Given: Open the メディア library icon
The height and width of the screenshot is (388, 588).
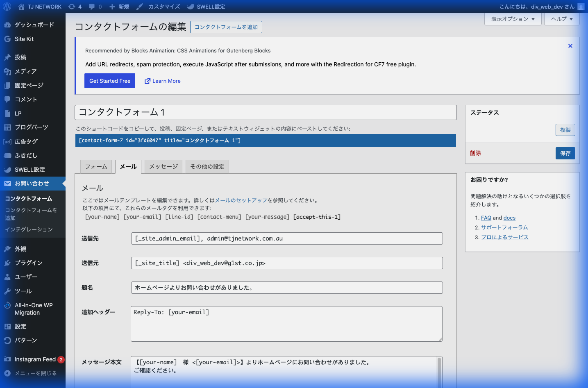Looking at the screenshot, I should [7, 71].
